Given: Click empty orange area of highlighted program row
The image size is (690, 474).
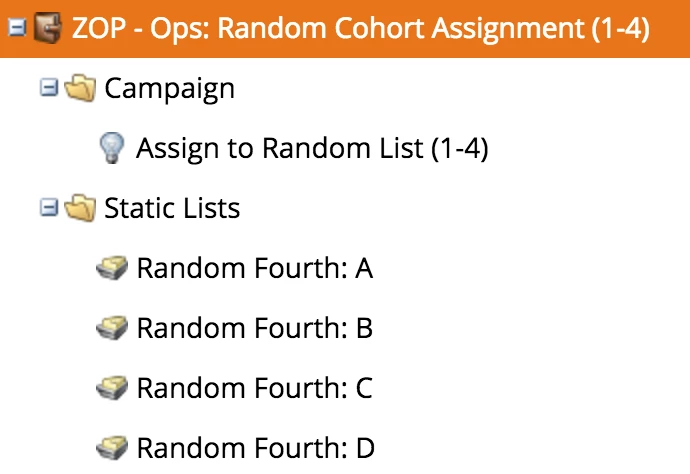Looking at the screenshot, I should [670, 29].
